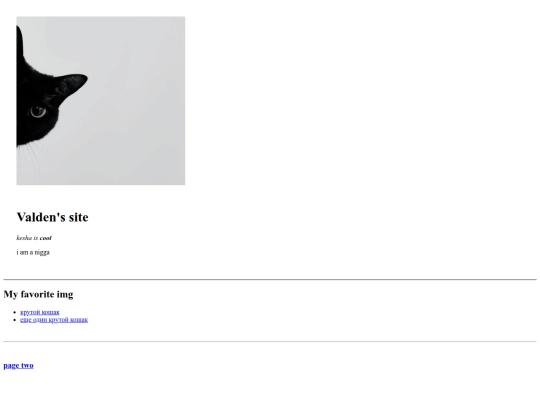Screen dimensions: 540x405
Task: Click the horizontal rule above 'My favorite img'
Action: coord(270,279)
